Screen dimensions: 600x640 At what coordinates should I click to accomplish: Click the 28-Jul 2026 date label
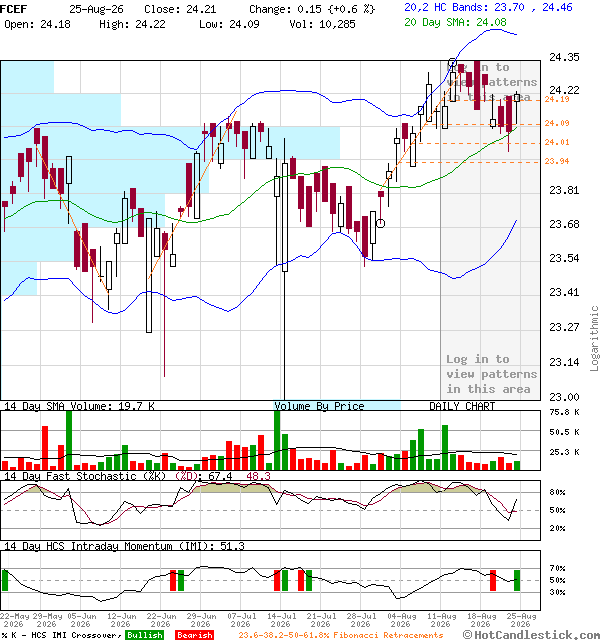tap(361, 620)
